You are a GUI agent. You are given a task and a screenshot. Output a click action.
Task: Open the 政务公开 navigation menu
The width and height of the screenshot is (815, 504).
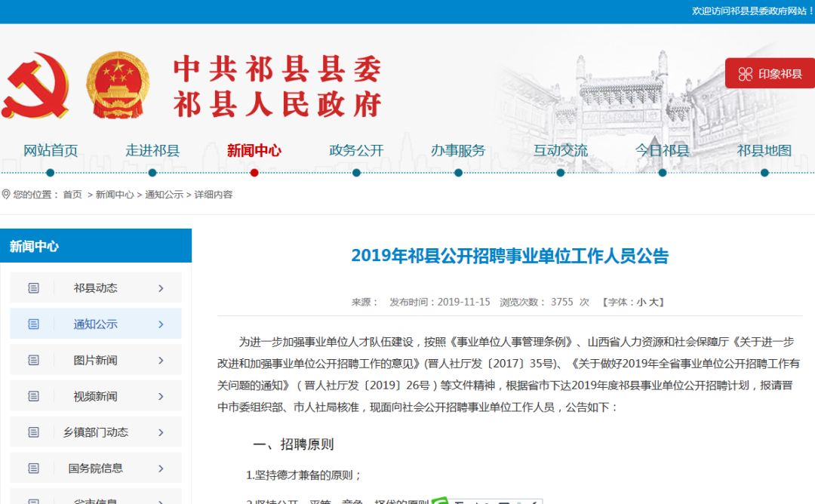[356, 149]
